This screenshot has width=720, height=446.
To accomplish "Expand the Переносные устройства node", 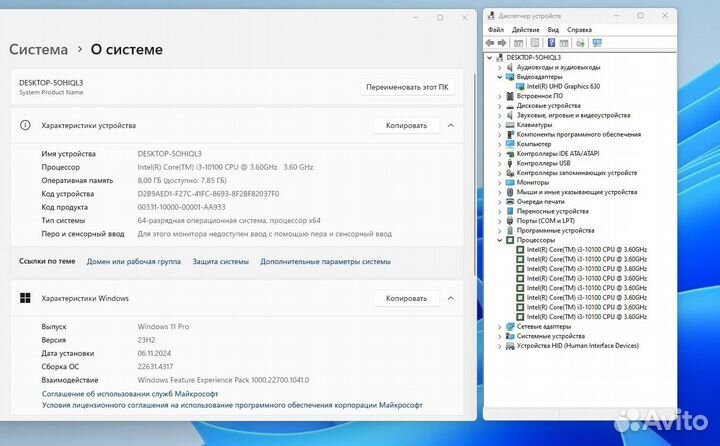I will (x=500, y=211).
